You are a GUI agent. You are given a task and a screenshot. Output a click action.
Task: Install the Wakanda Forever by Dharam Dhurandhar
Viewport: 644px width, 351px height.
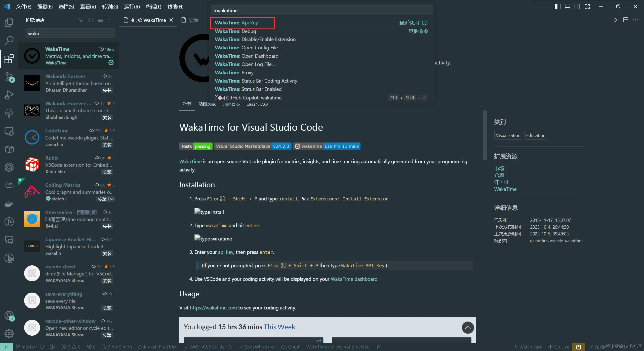pos(107,90)
